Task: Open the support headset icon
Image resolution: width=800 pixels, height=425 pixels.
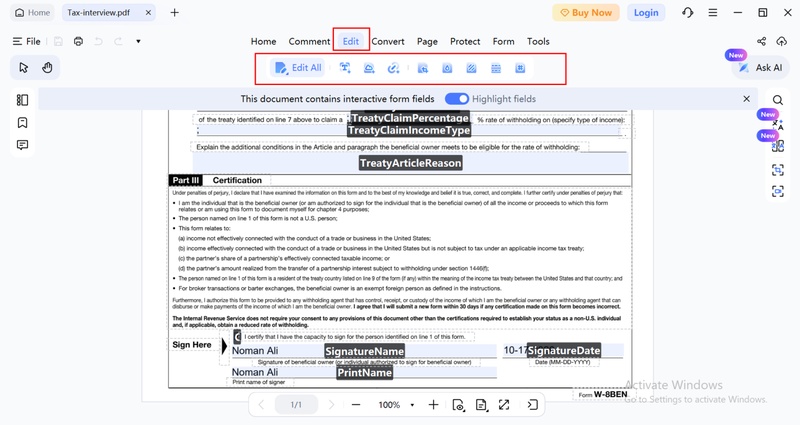Action: [688, 13]
